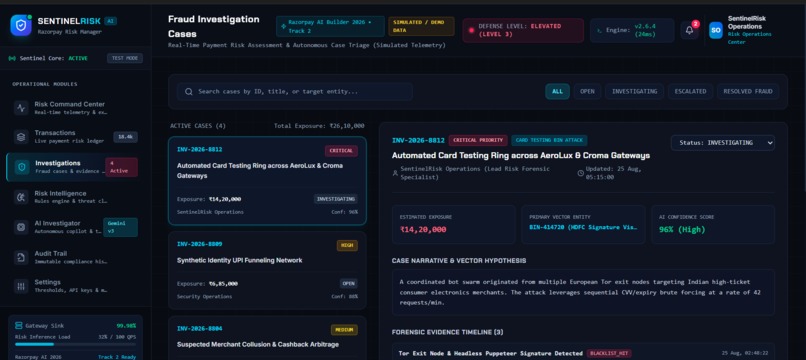Click the case narrative paragraph
The image size is (806, 360).
pyautogui.click(x=583, y=293)
